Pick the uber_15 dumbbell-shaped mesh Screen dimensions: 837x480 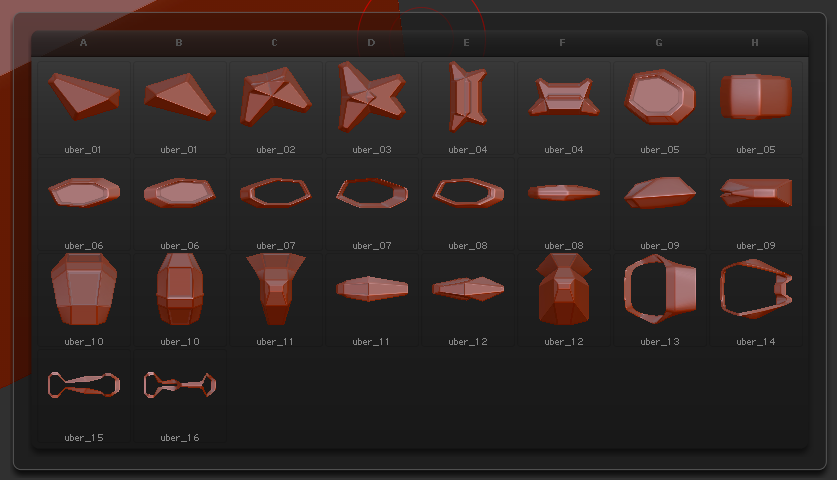(x=84, y=396)
